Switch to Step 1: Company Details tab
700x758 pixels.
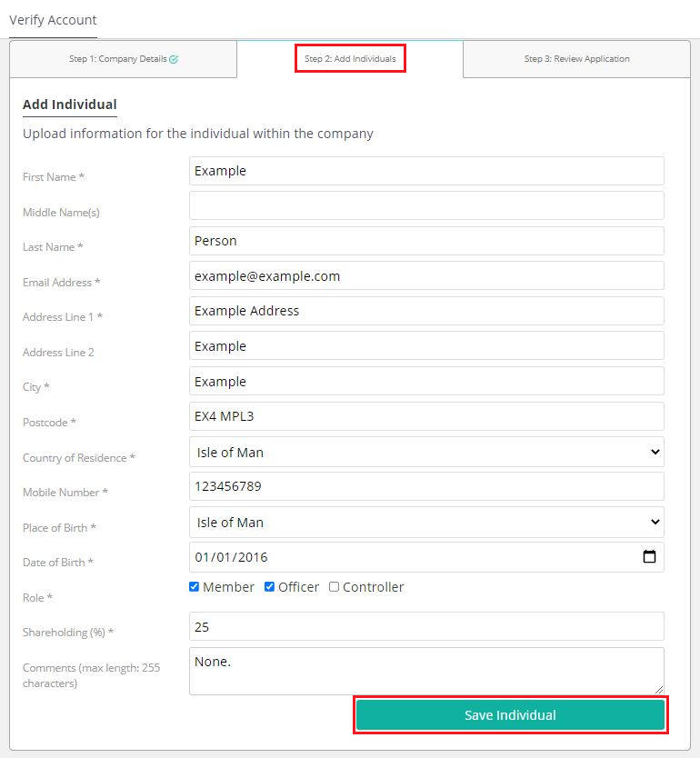tap(124, 59)
